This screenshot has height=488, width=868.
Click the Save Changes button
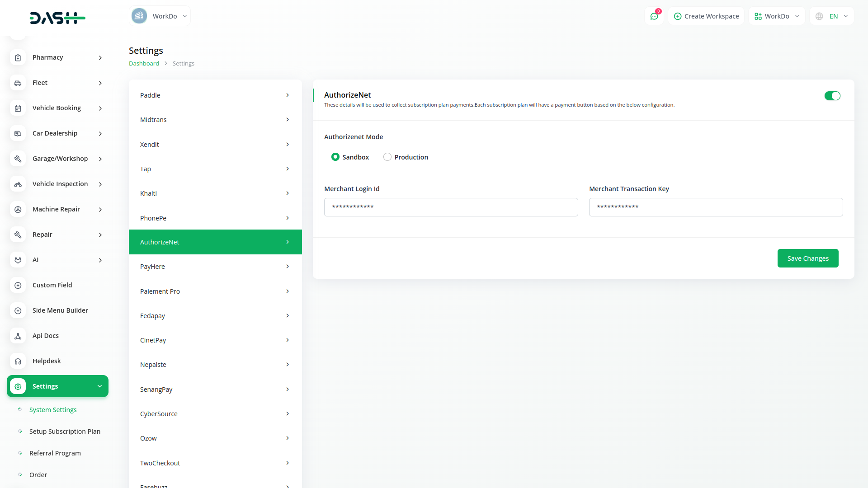[x=808, y=258]
